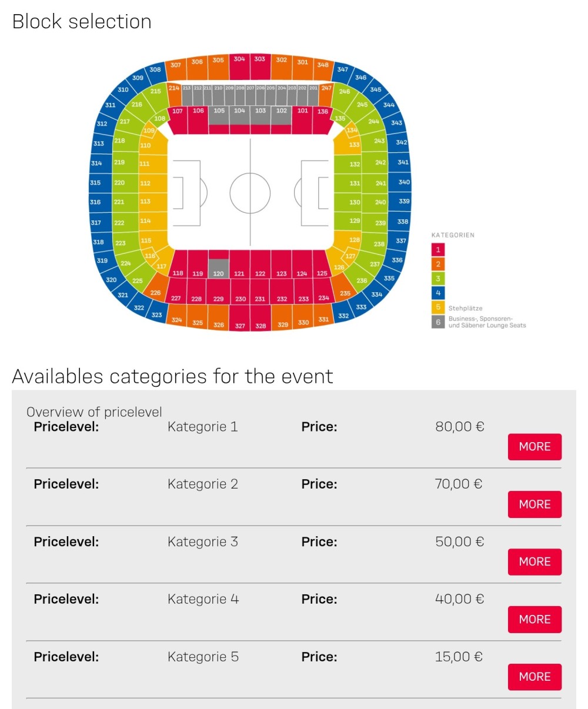This screenshot has height=709, width=588.
Task: Open MORE details for Kategorie 2
Action: pyautogui.click(x=534, y=504)
